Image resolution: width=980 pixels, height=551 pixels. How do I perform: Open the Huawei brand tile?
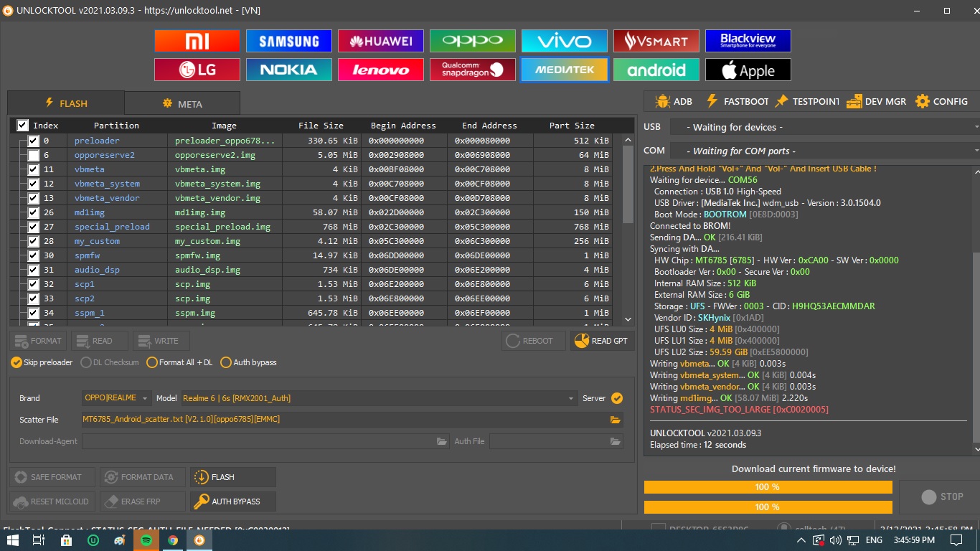click(381, 41)
